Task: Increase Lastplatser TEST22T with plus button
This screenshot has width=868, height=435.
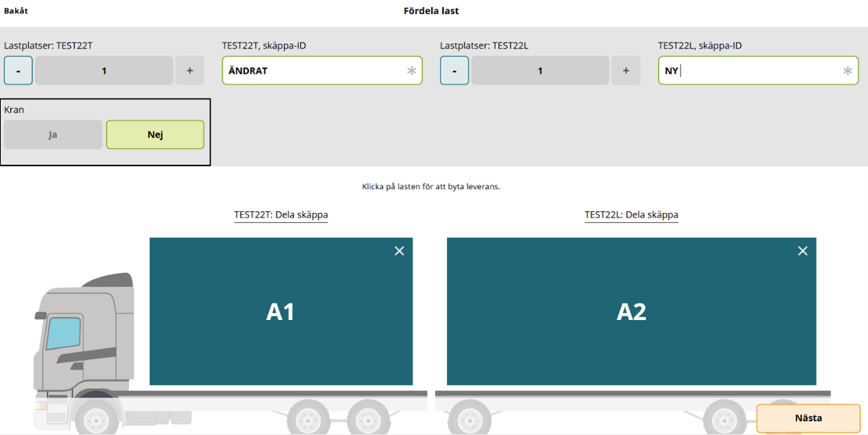Action: [x=190, y=71]
